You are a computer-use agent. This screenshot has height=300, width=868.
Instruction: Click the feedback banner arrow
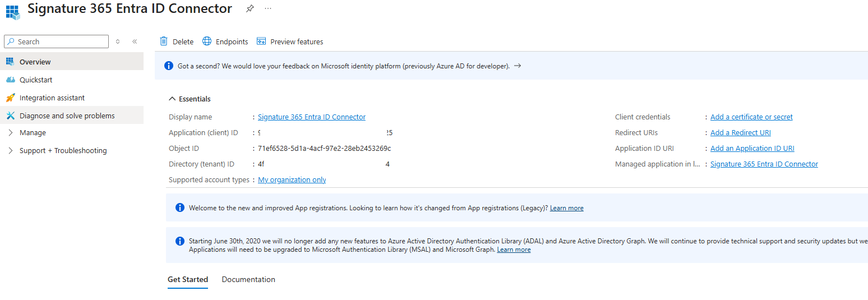click(x=518, y=66)
